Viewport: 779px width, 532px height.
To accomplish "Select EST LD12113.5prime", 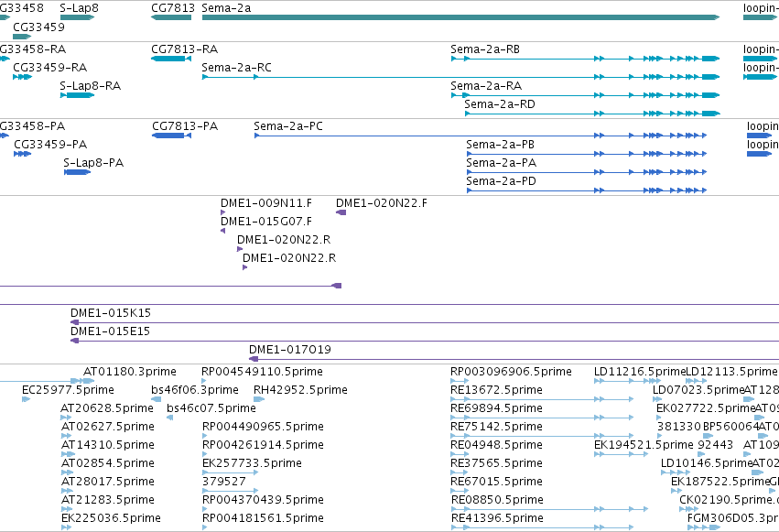I will [x=697, y=381].
